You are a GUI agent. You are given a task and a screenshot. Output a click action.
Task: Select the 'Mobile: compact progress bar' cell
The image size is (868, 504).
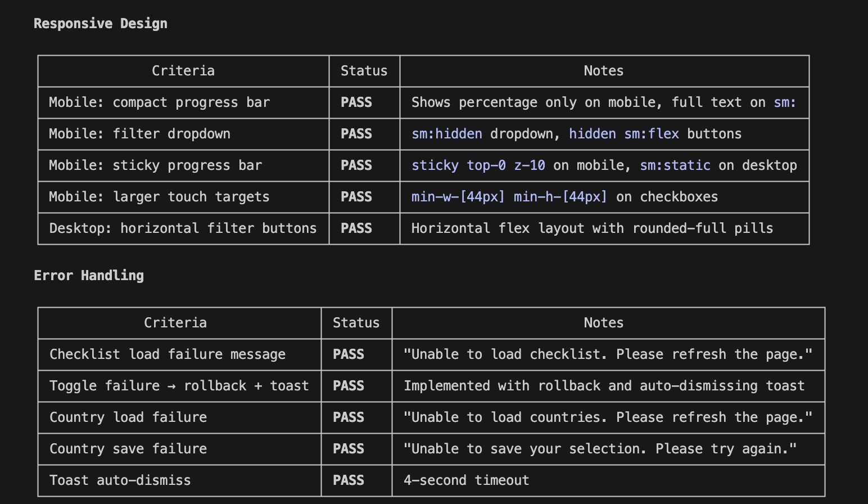point(159,102)
